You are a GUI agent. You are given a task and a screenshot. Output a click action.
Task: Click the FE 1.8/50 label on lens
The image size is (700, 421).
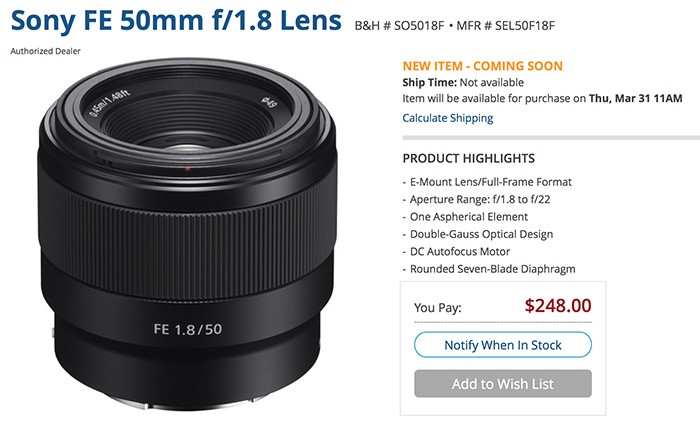[188, 329]
